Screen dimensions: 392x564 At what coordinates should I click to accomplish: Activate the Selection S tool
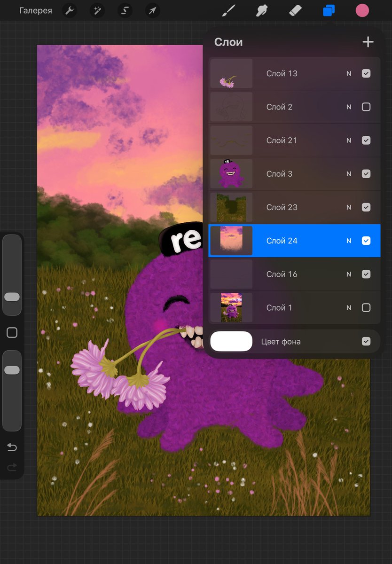[x=125, y=10]
